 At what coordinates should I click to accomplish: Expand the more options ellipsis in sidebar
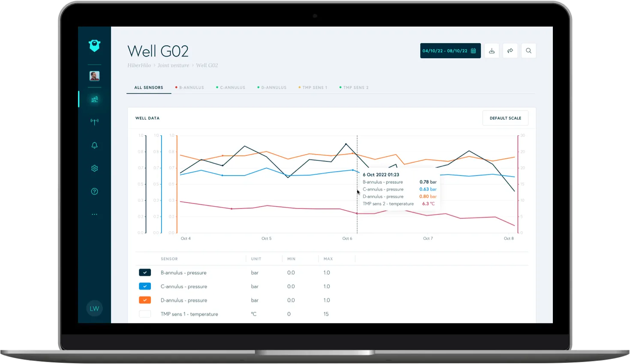[x=94, y=214]
